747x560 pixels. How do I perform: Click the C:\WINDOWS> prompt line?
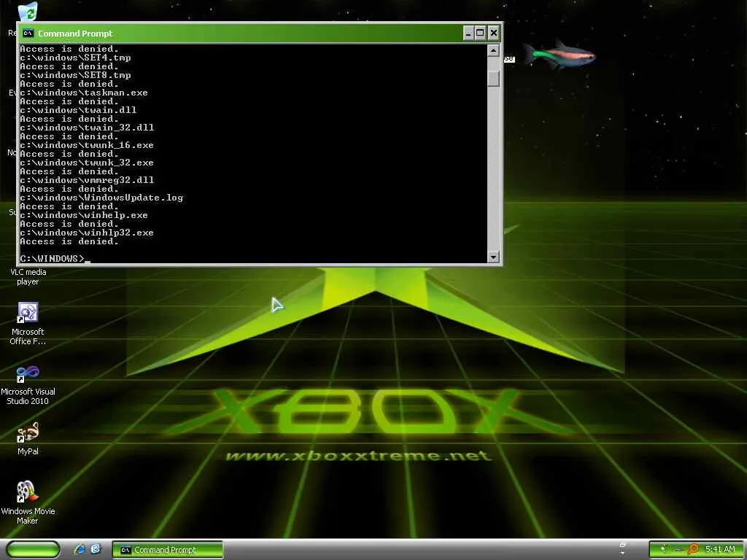[52, 259]
